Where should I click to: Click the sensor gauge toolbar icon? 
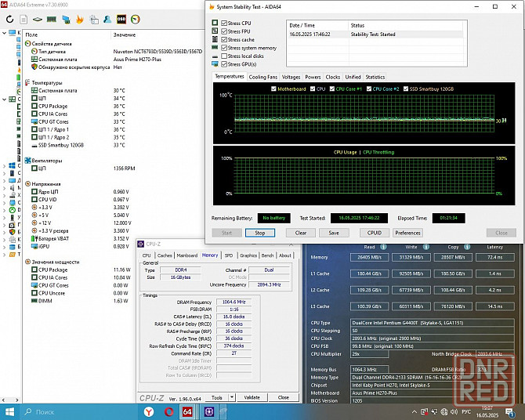136,20
